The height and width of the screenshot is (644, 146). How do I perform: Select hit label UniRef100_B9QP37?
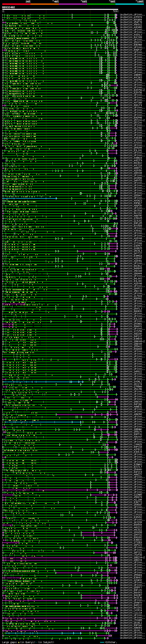[x=131, y=50]
